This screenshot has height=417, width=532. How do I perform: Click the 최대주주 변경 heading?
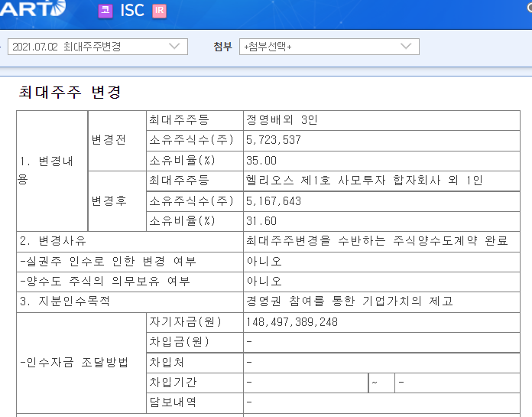(x=70, y=92)
